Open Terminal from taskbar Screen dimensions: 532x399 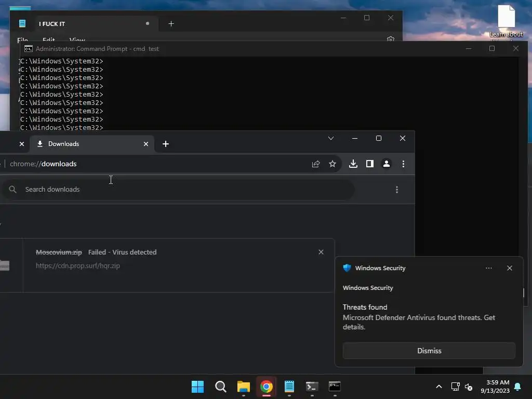coord(312,387)
